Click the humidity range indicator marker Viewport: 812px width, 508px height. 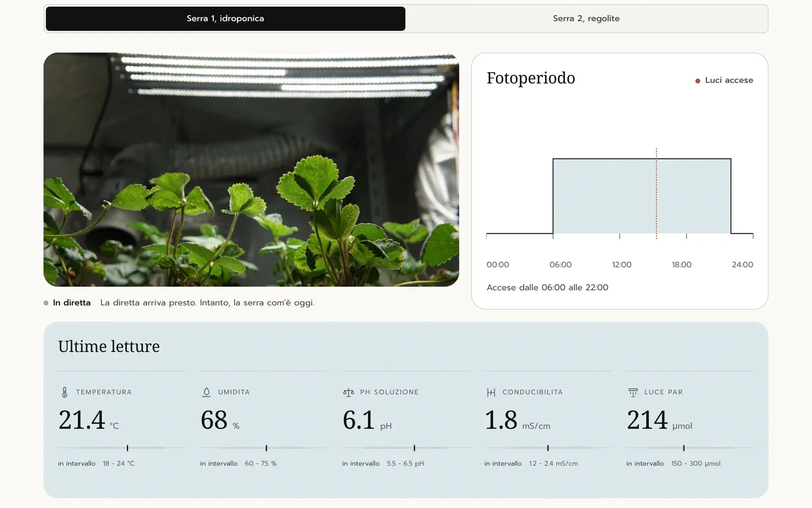266,448
